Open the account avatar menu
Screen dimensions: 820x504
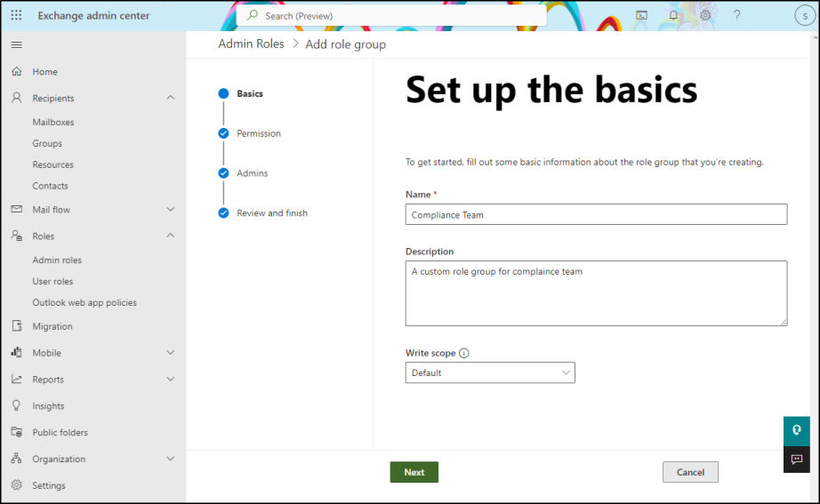(x=805, y=16)
